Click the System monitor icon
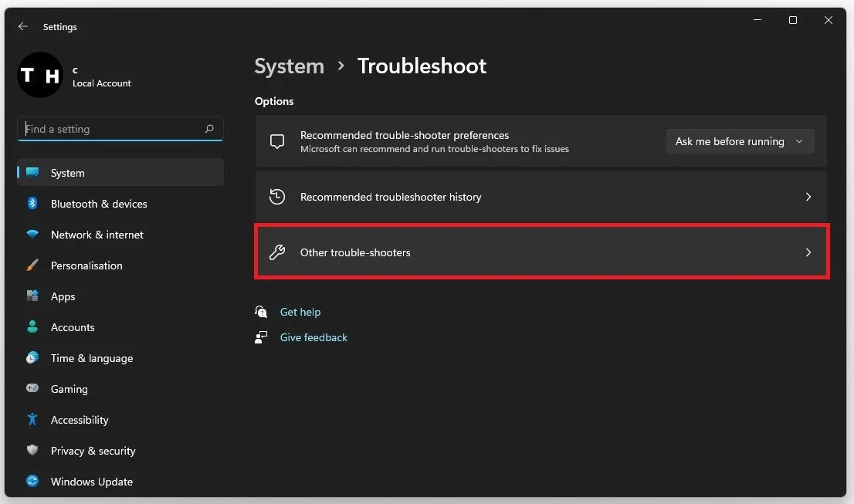 [32, 173]
